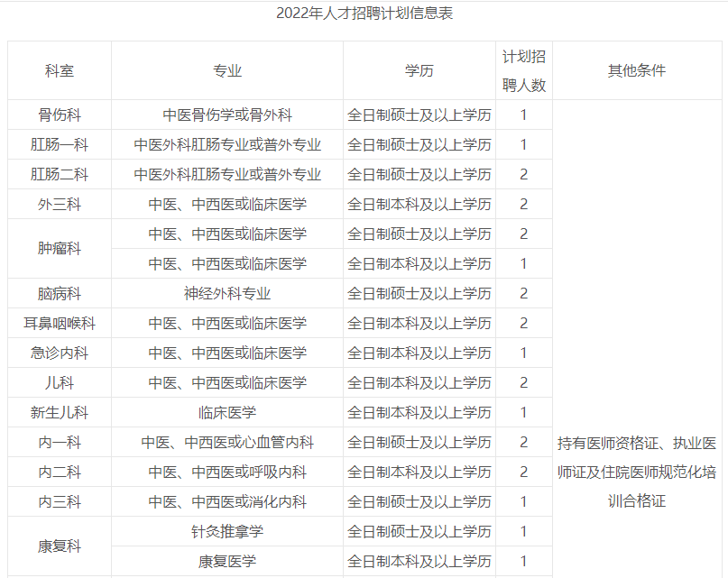
Task: Select the 学历 column header
Action: tap(419, 70)
